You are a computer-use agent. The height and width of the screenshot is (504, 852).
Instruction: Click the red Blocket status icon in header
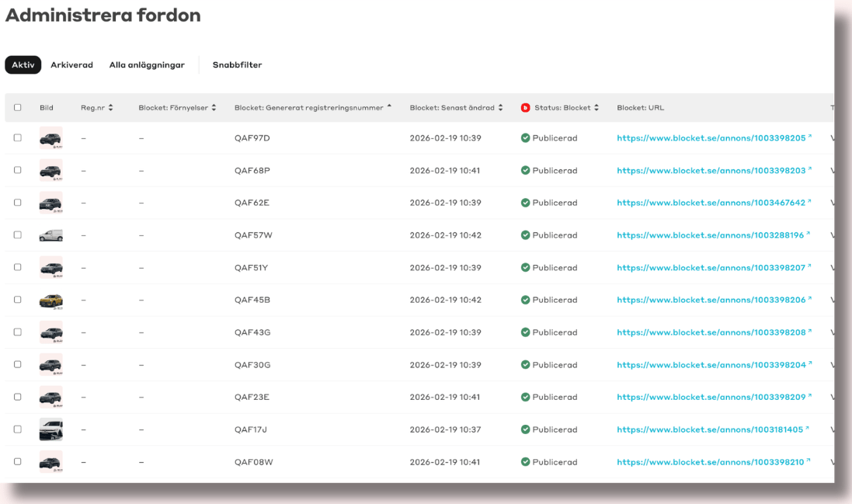(x=525, y=108)
